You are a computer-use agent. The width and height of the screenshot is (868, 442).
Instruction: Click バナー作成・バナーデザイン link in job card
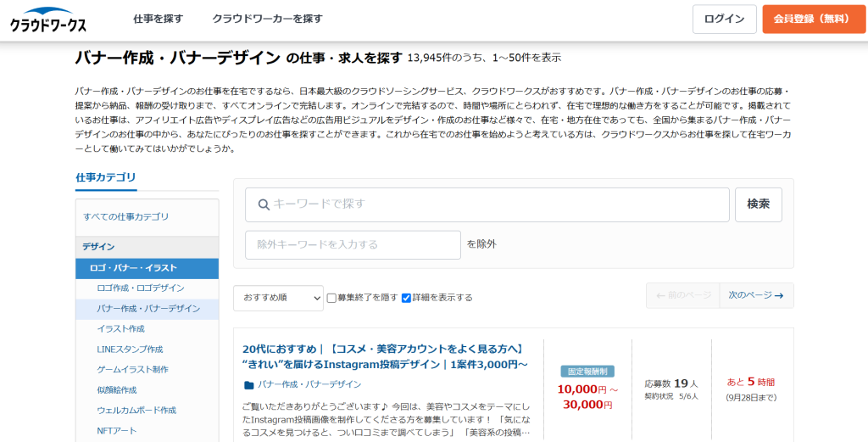[309, 384]
